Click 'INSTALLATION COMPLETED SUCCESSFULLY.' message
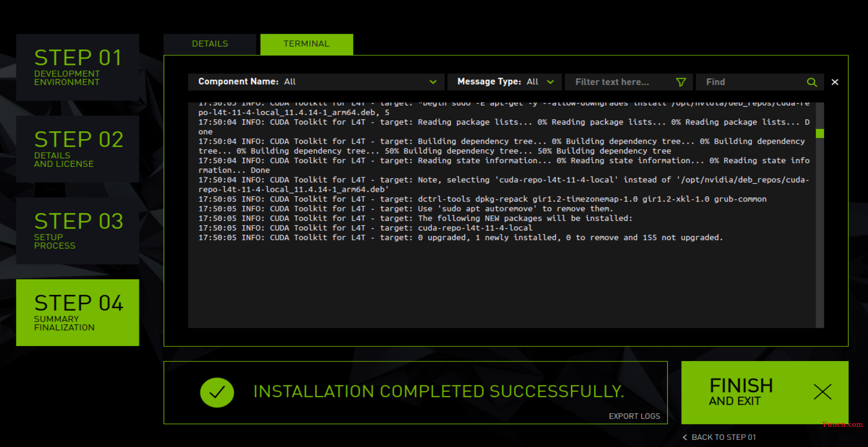Viewport: 868px width, 447px height. (439, 392)
